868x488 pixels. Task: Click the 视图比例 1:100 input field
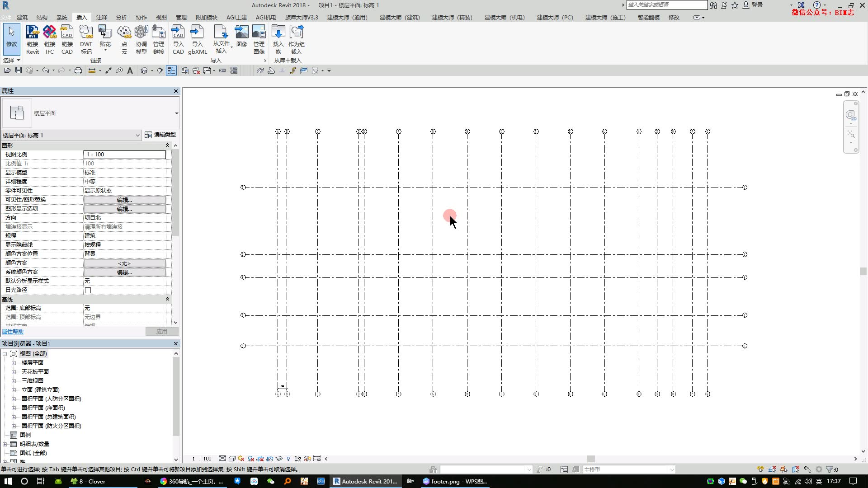point(124,155)
